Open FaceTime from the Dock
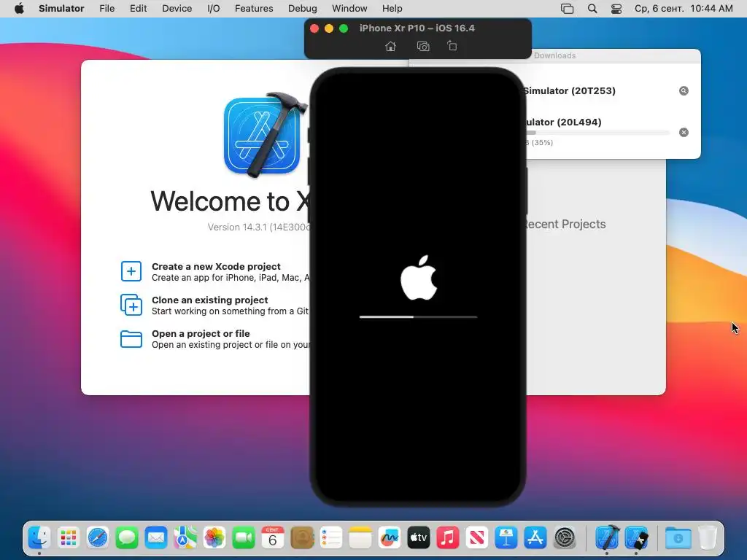 coord(244,538)
